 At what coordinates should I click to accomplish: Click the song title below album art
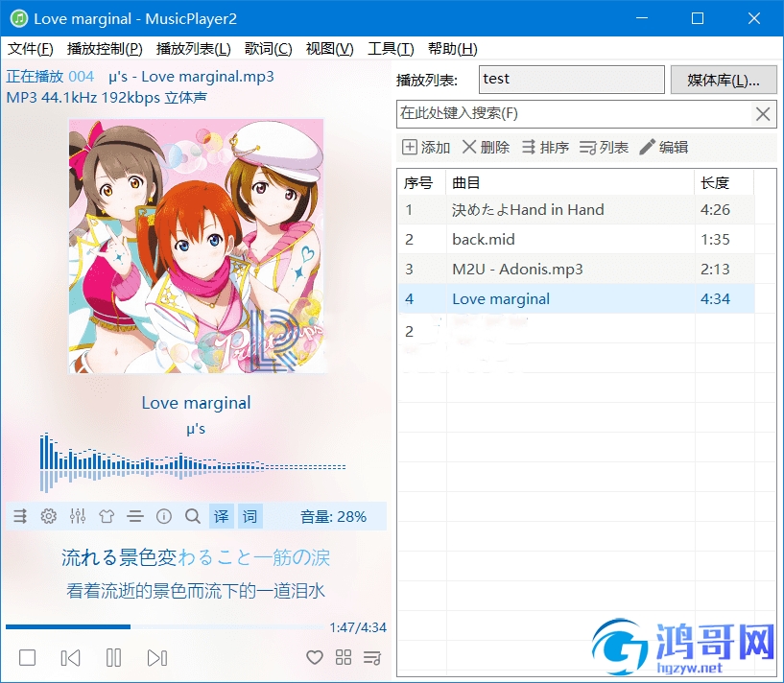tap(196, 403)
